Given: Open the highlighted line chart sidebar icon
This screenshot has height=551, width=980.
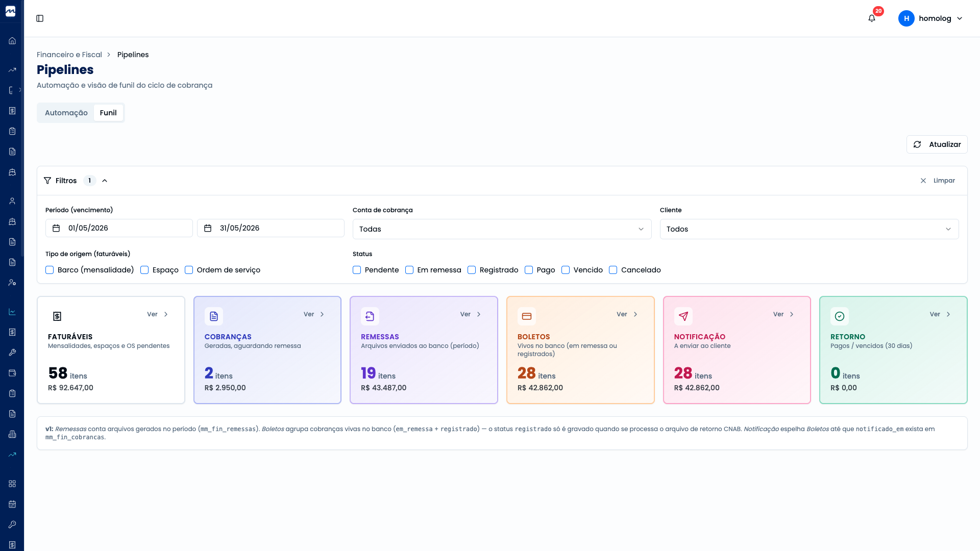Looking at the screenshot, I should (12, 312).
